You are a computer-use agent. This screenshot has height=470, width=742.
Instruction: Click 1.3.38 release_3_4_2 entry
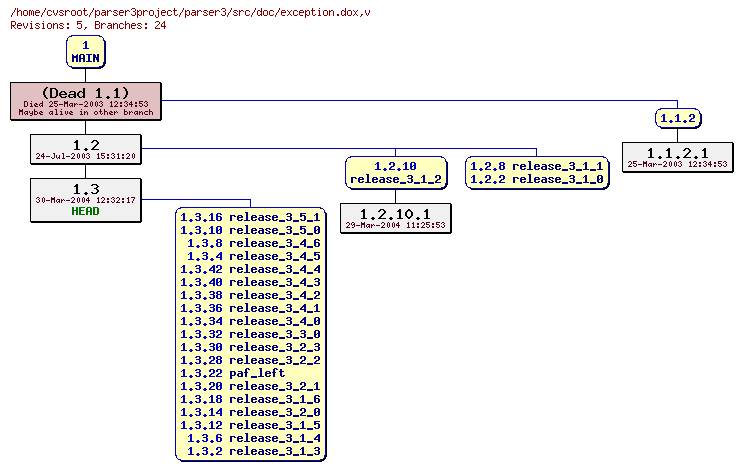coord(250,295)
